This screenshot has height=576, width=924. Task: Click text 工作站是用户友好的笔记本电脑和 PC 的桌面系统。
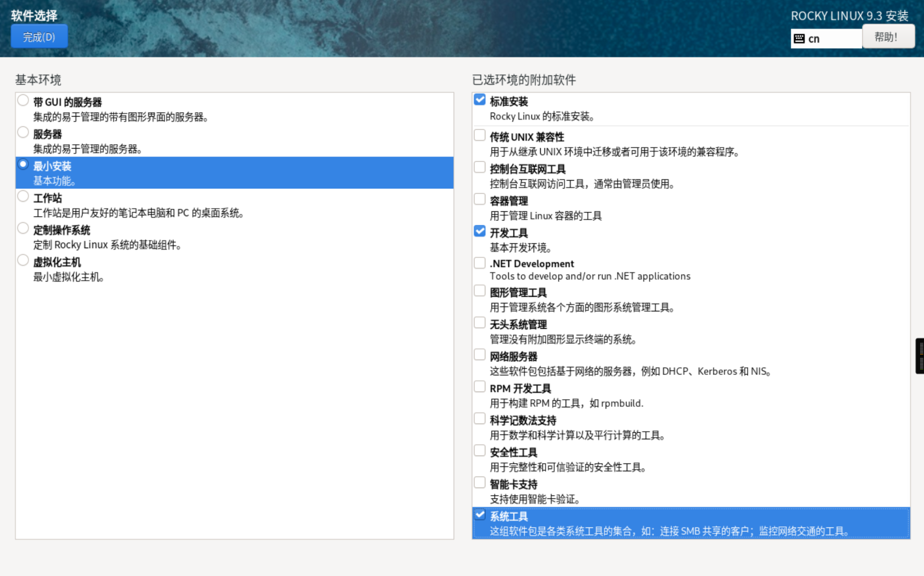point(138,213)
